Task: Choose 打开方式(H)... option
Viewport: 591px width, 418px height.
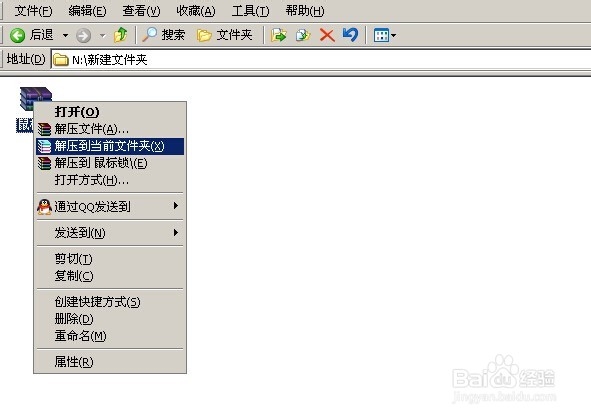Action: click(110, 180)
